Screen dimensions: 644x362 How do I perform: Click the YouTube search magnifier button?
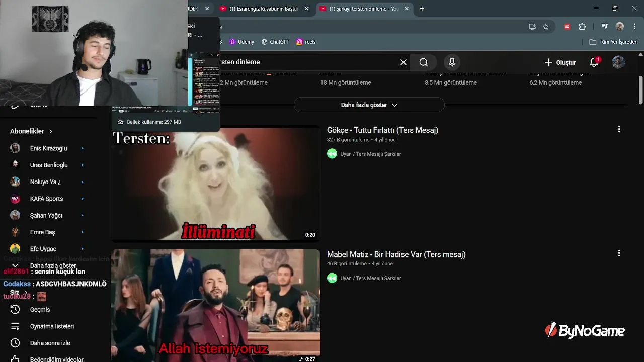point(424,62)
